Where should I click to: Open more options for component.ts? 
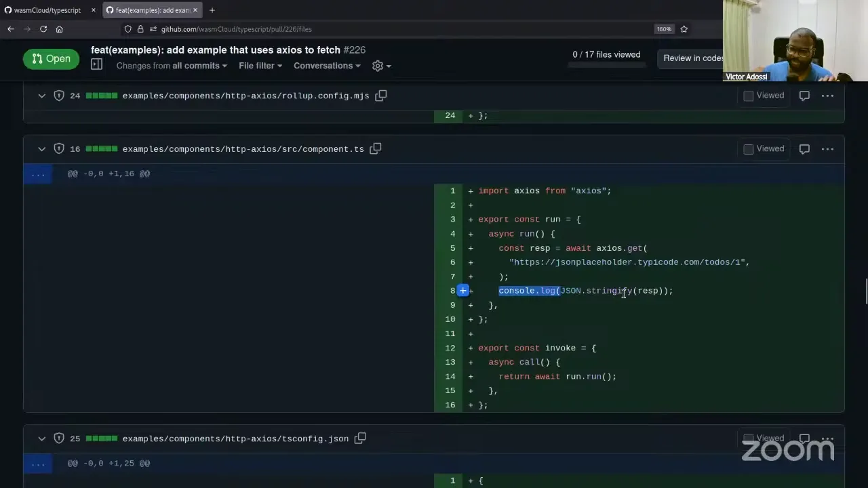(827, 148)
